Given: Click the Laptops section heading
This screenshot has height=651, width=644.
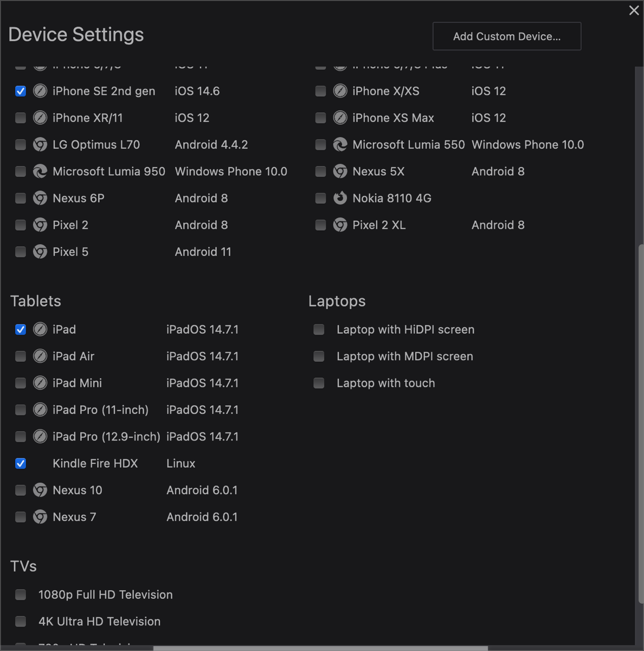Looking at the screenshot, I should [x=337, y=301].
